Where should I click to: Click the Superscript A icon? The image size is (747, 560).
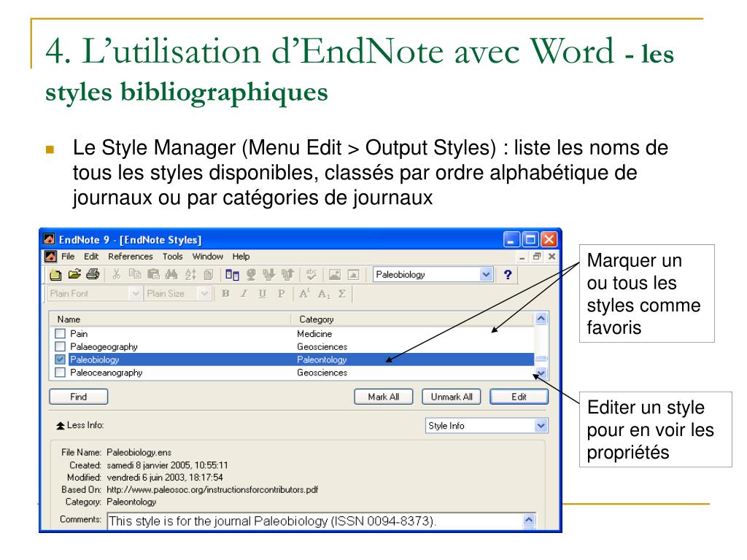click(304, 294)
